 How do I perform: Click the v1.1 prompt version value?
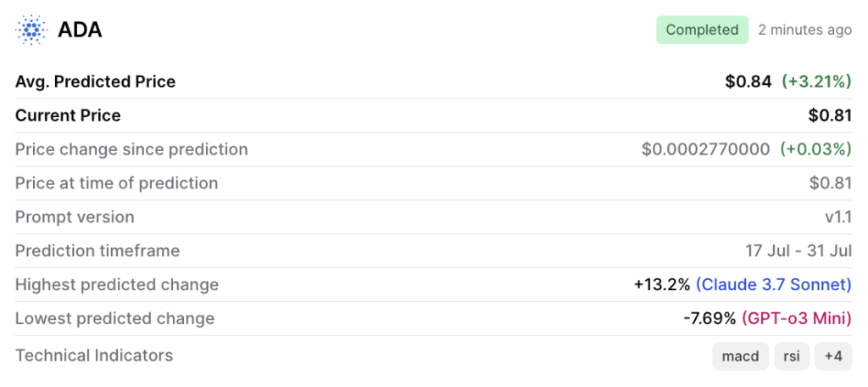[x=837, y=217]
